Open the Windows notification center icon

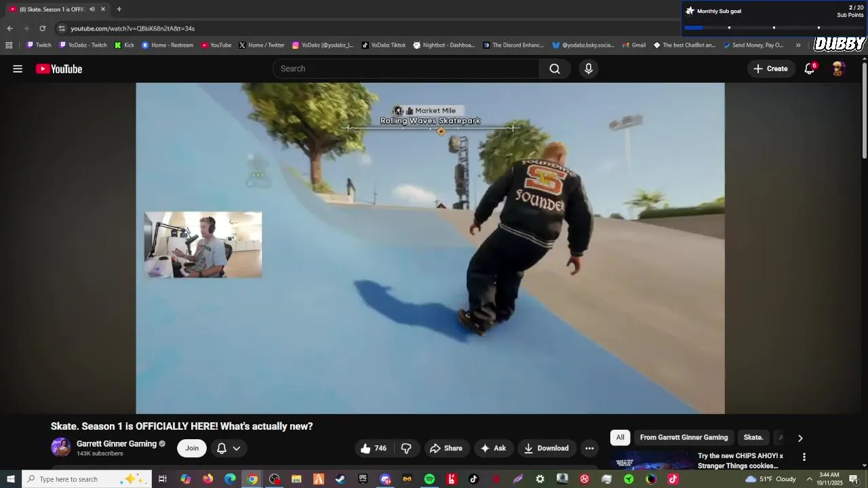pos(854,479)
